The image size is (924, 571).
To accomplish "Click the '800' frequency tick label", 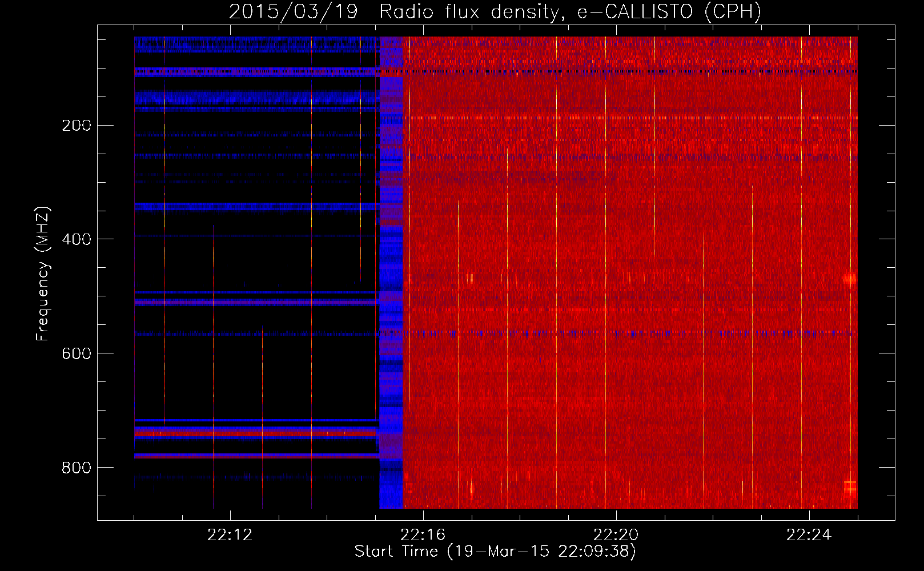I will 77,468.
